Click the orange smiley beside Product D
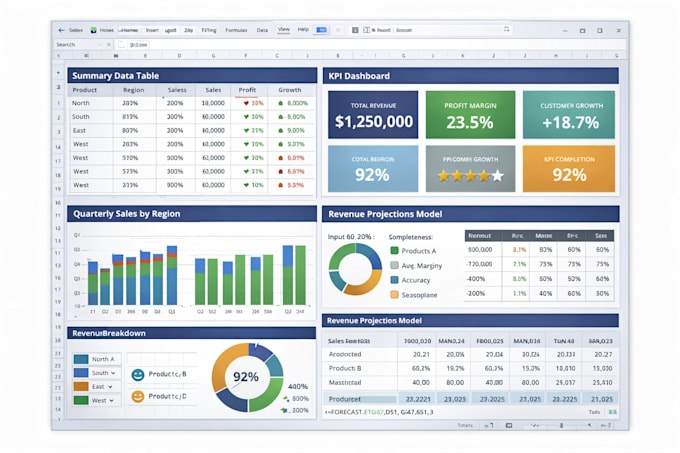This screenshot has height=453, width=680. pyautogui.click(x=137, y=396)
